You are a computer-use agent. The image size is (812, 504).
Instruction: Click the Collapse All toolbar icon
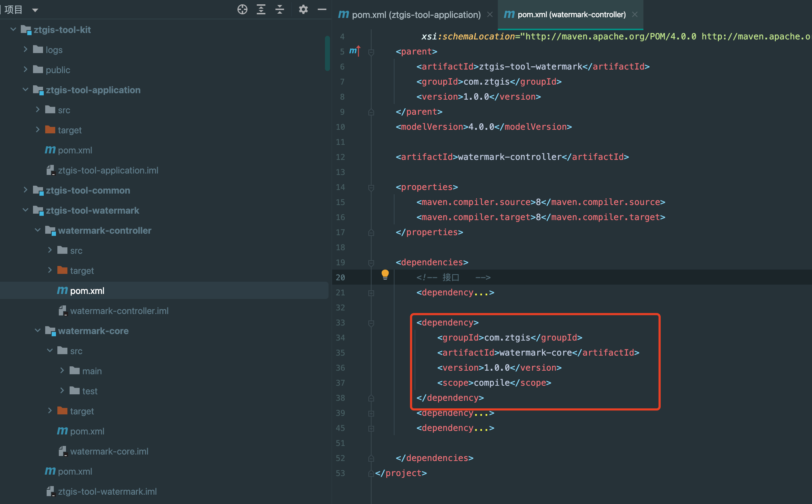[x=280, y=10]
